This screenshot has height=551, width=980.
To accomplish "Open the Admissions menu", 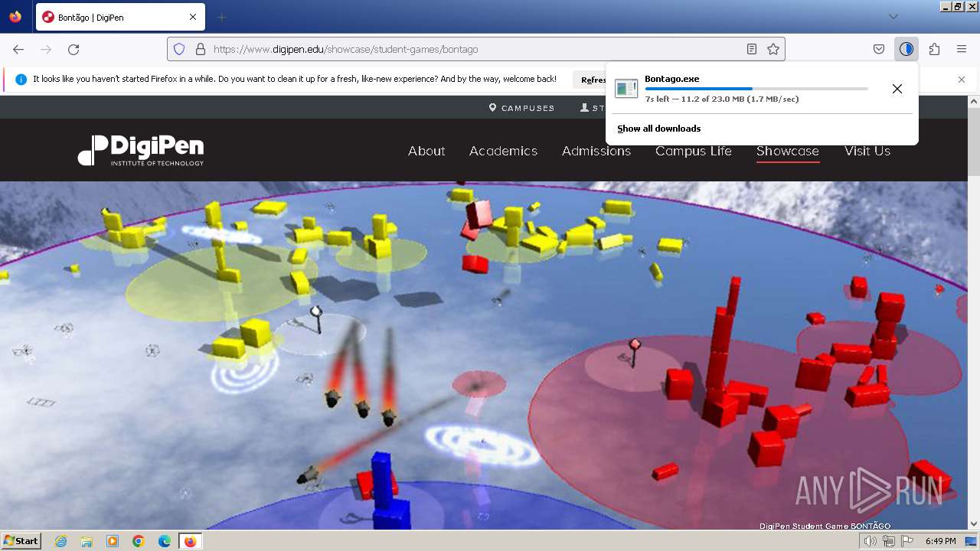I will pos(596,151).
